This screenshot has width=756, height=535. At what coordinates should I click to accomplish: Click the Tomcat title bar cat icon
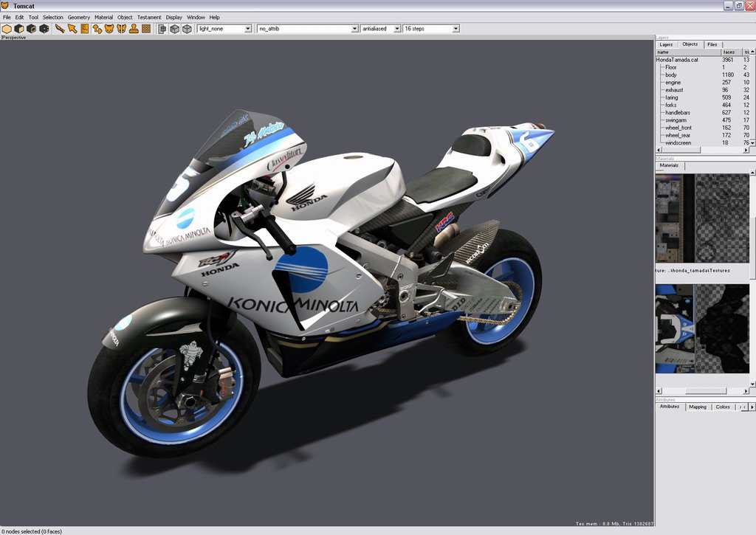(5, 6)
